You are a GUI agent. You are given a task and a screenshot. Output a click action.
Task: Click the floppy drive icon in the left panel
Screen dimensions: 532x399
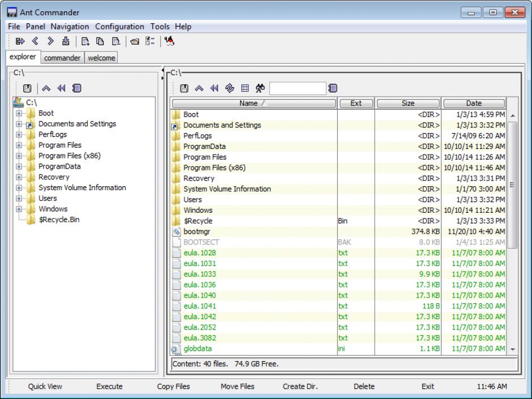point(27,88)
